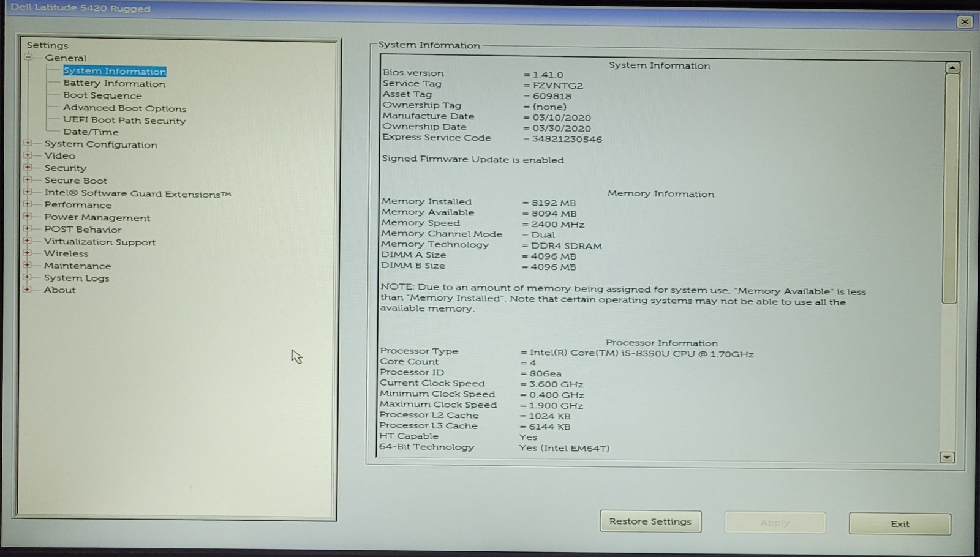Select the Power Management label
This screenshot has height=557, width=980.
coord(97,217)
